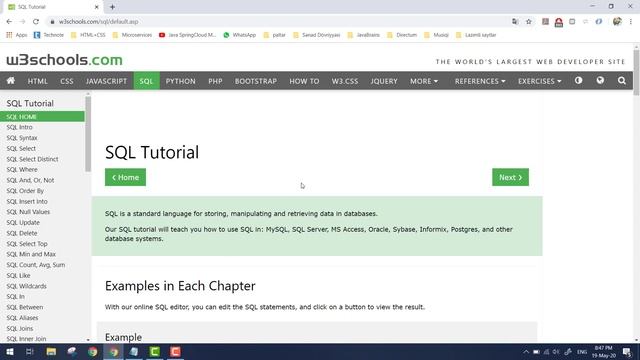The image size is (640, 360).
Task: Expand the EXERCISES dropdown menu
Action: pos(540,81)
